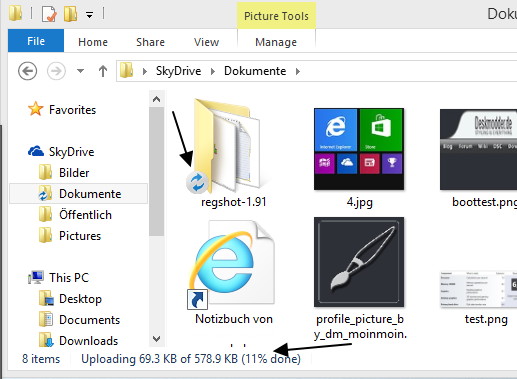Open the recent locations dropdown arrow

pyautogui.click(x=80, y=71)
